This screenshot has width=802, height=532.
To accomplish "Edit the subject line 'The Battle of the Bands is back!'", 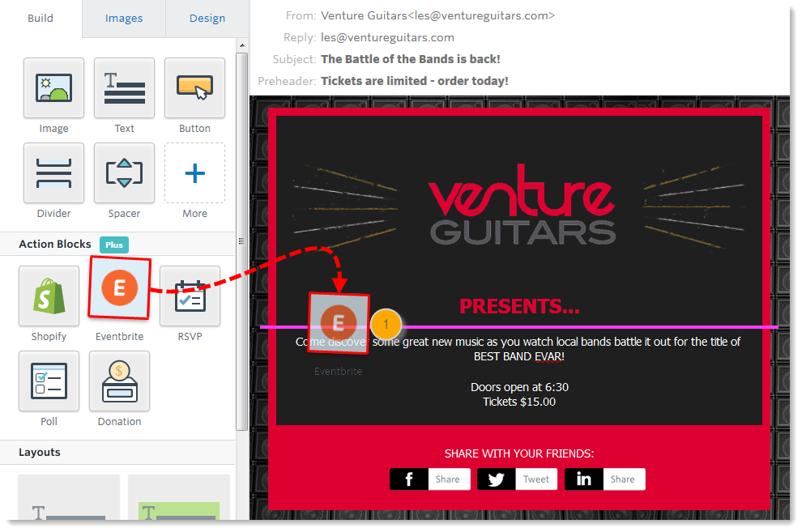I will pyautogui.click(x=411, y=59).
